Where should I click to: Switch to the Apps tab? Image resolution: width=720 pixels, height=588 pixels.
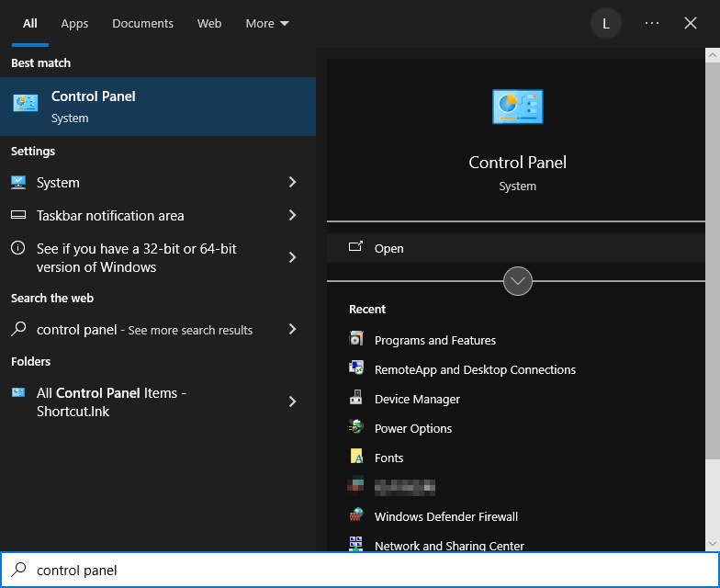(x=74, y=24)
